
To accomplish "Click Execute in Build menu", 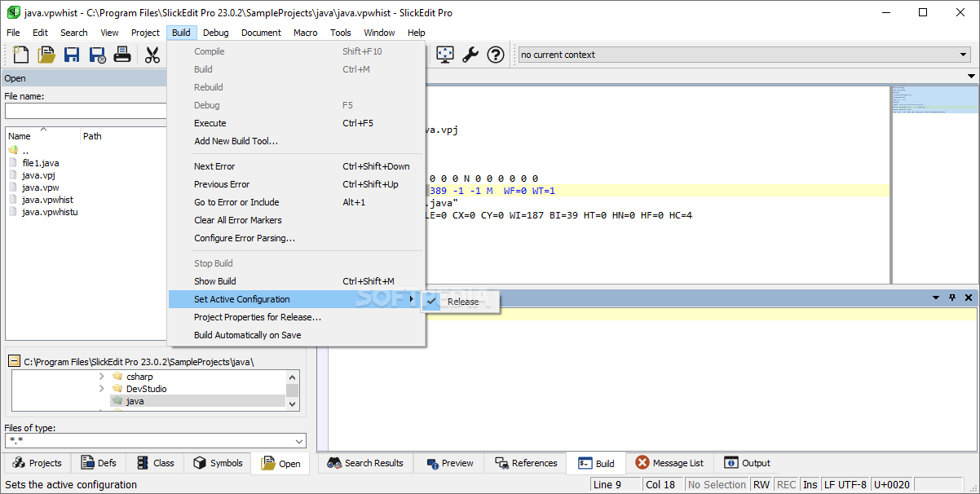I will [296, 123].
